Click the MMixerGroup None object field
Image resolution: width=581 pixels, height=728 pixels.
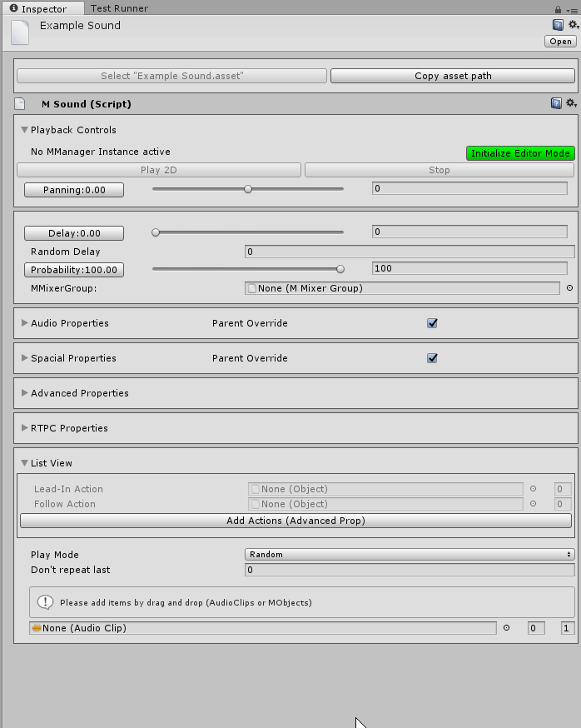click(402, 288)
